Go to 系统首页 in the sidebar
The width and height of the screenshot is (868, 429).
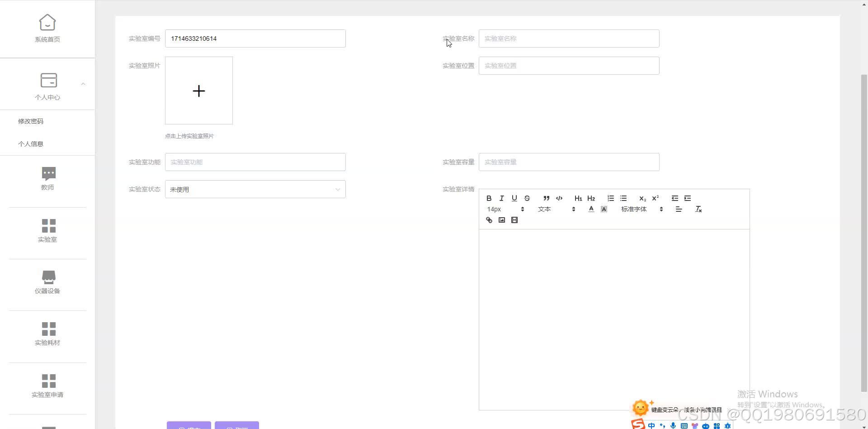click(47, 29)
